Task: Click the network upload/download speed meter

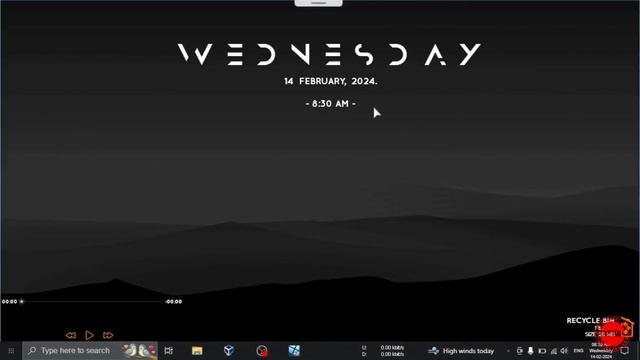Action: click(383, 351)
